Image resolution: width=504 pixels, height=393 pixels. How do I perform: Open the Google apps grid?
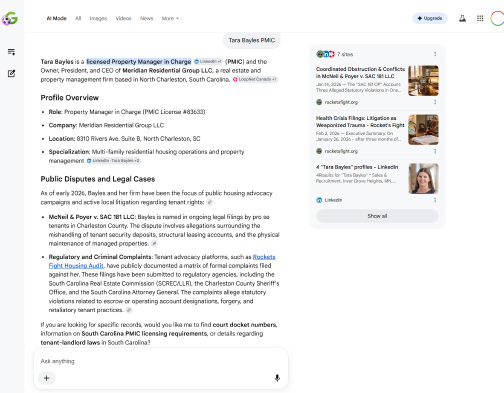click(480, 18)
